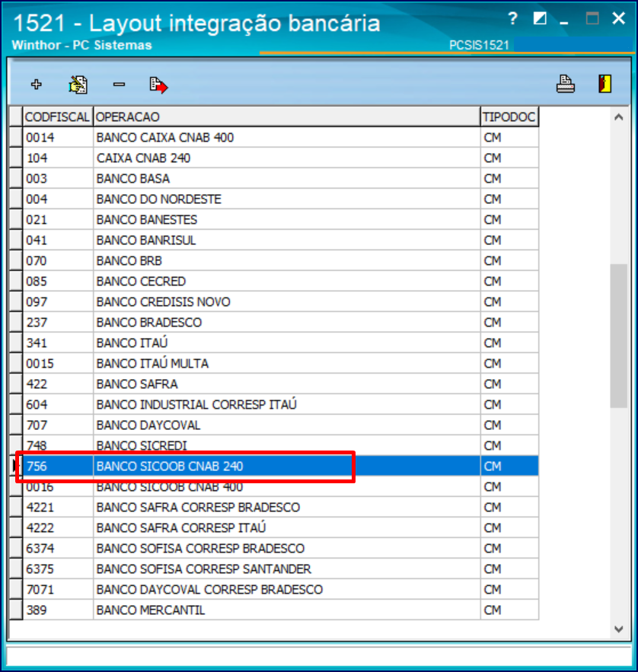Click code cell 389
This screenshot has height=672, width=638.
point(58,610)
